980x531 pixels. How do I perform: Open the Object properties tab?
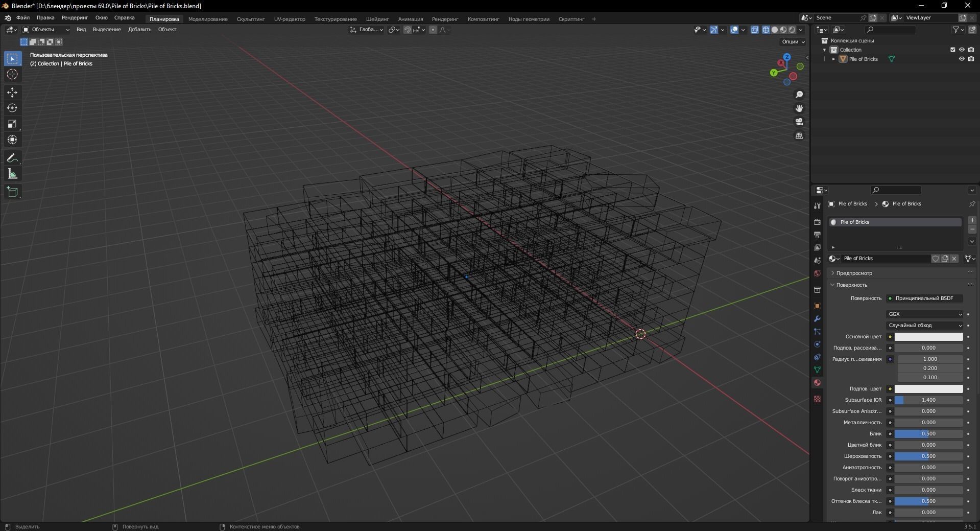tap(817, 306)
